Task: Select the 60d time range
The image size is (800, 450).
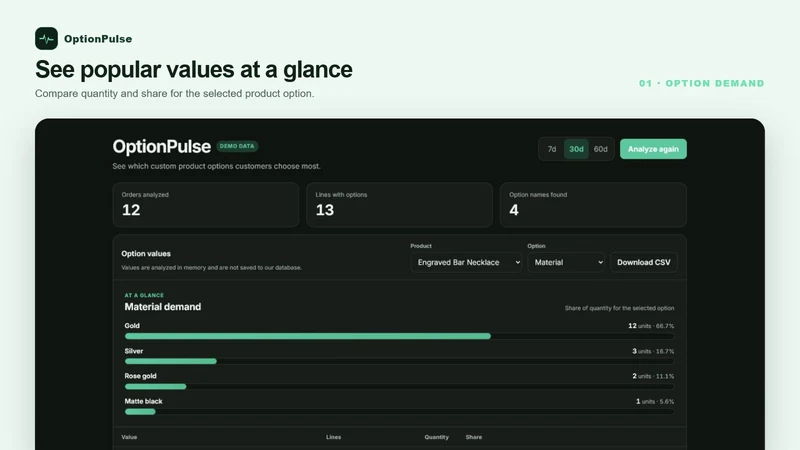Action: (601, 149)
